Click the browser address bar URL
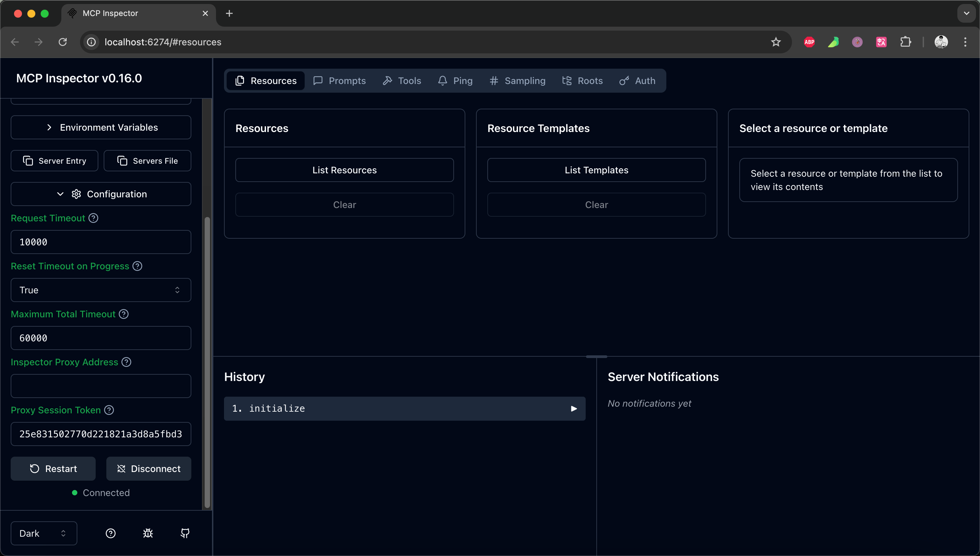 (x=163, y=42)
